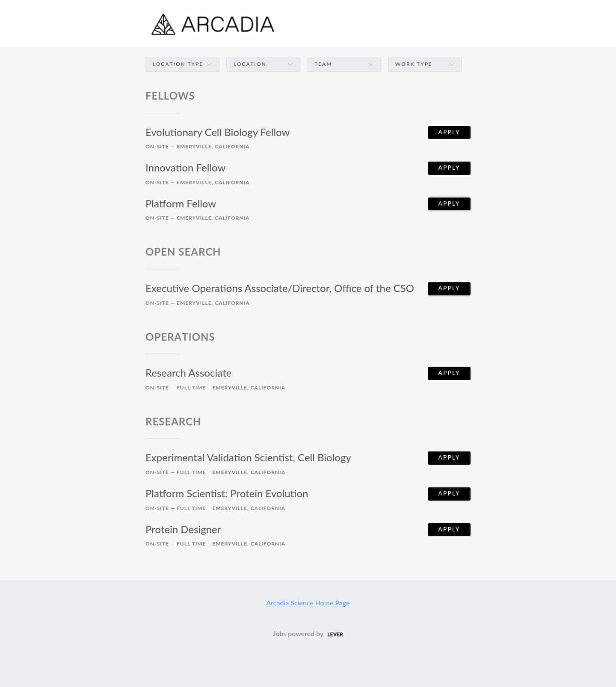Open the Protein Designer job listing
616x687 pixels.
[x=183, y=530]
